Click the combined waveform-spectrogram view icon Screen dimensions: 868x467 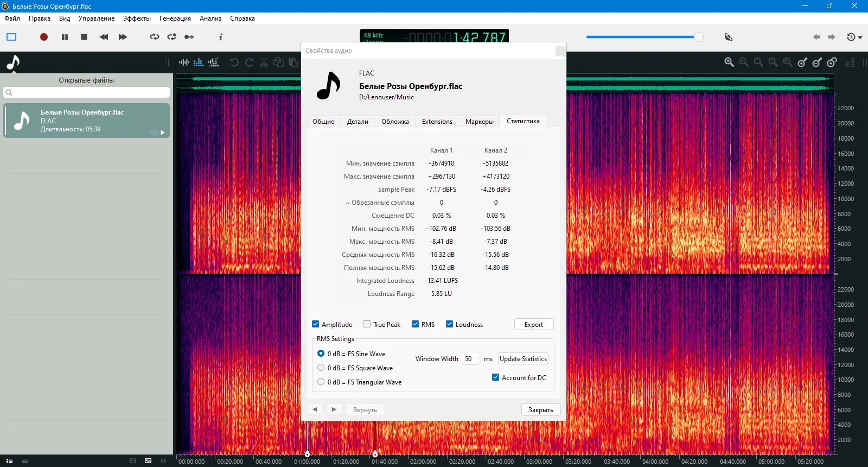tap(214, 62)
